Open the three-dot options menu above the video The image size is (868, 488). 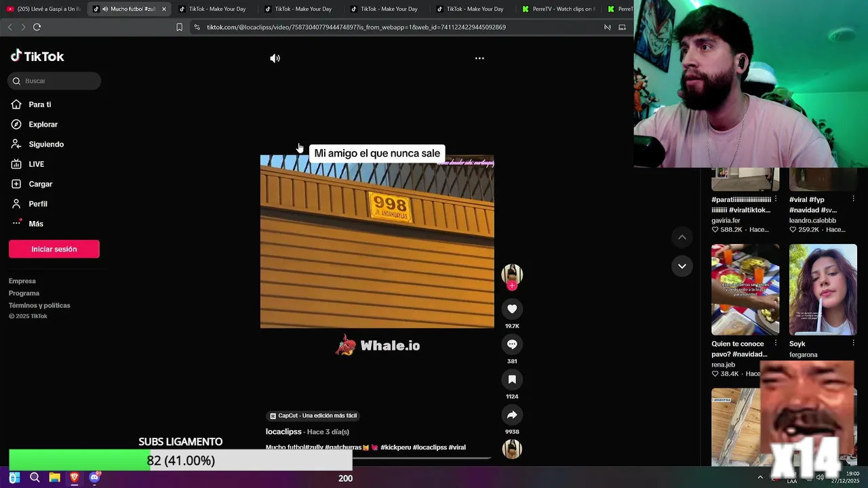pyautogui.click(x=479, y=58)
